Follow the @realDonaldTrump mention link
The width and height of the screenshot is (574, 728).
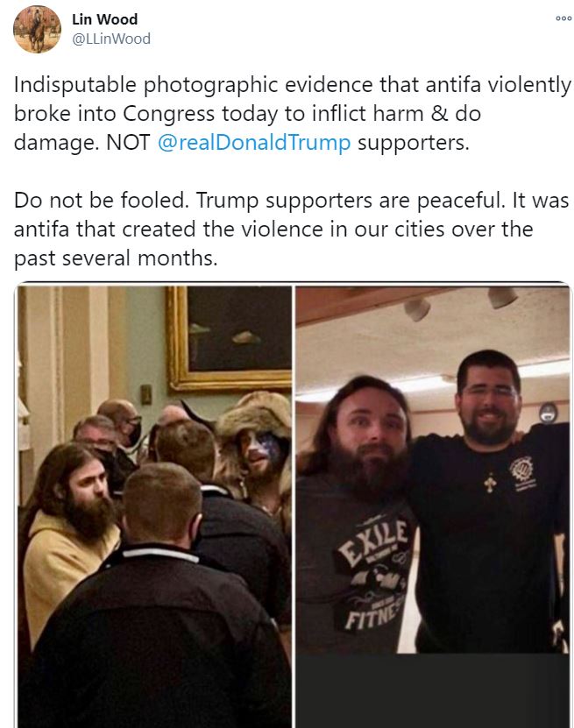254,143
